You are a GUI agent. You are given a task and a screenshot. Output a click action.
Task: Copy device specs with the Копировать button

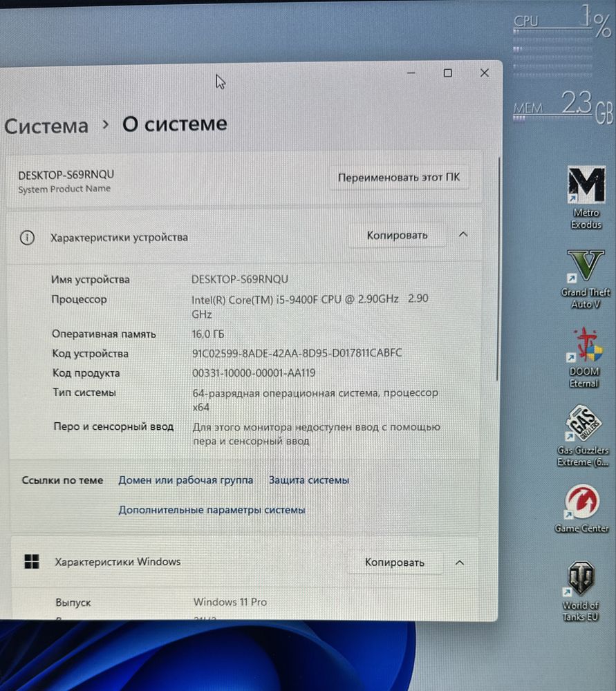pos(397,236)
